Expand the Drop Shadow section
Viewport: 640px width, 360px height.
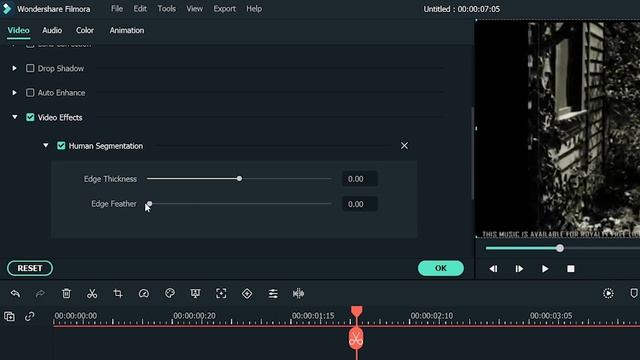(x=14, y=68)
